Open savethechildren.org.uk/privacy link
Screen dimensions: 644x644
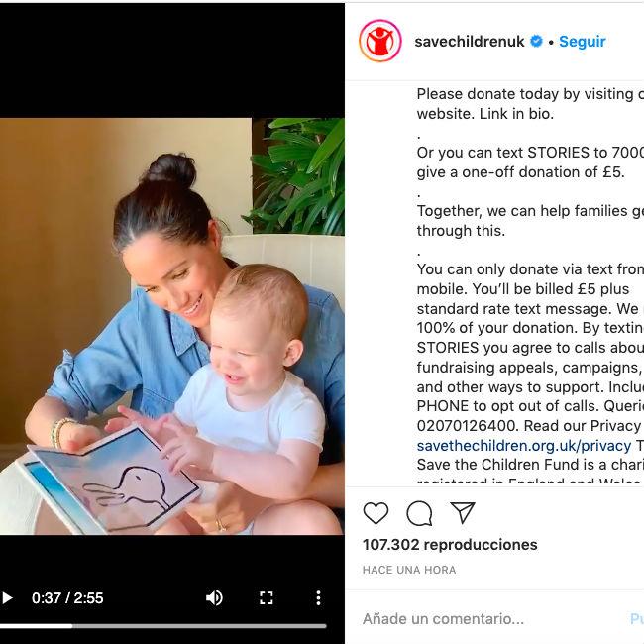tap(524, 445)
